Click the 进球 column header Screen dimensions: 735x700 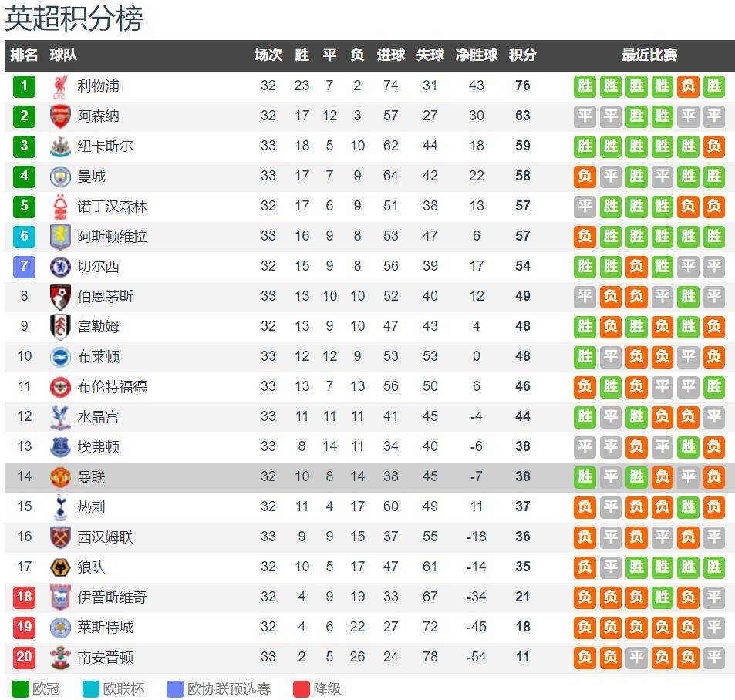(x=390, y=56)
